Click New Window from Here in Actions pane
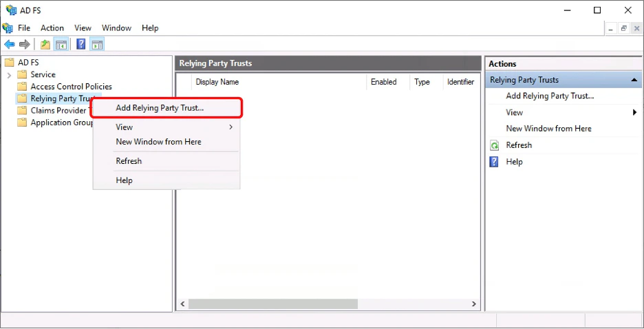The height and width of the screenshot is (329, 644). pyautogui.click(x=549, y=129)
